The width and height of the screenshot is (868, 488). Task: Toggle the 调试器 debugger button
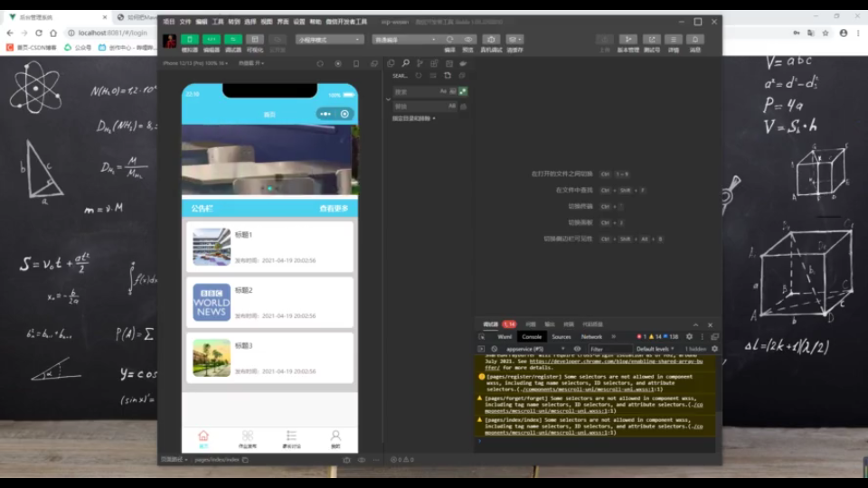click(x=233, y=39)
